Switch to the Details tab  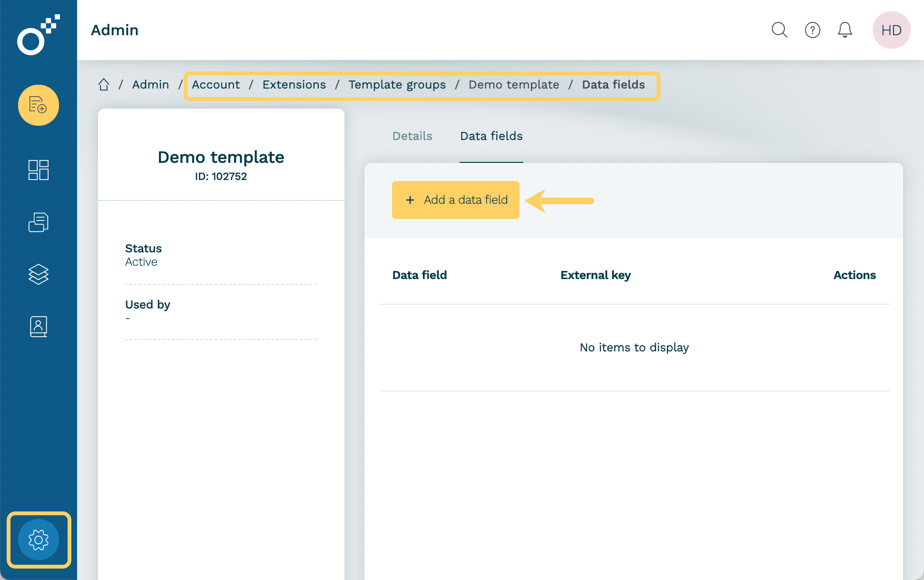click(412, 136)
